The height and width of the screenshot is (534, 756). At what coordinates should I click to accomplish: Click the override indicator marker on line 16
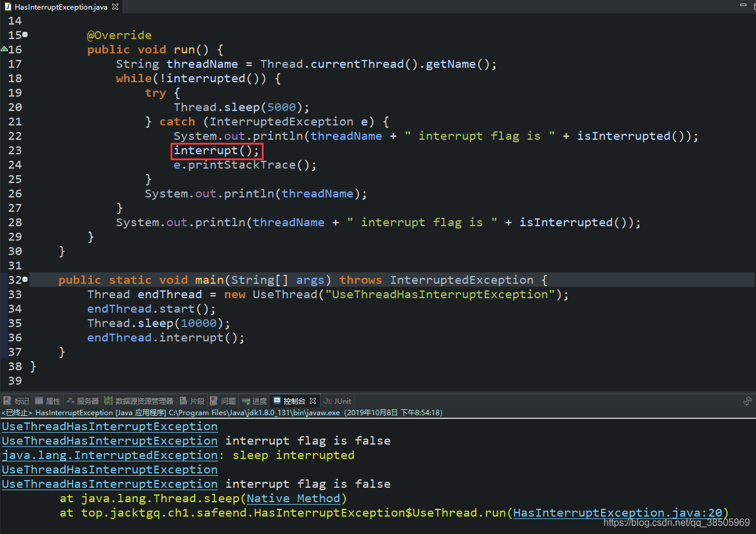[x=4, y=49]
